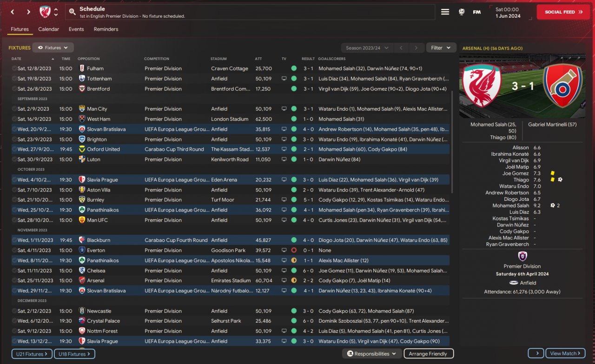
Task: Click the FM logo icon
Action: click(x=477, y=12)
